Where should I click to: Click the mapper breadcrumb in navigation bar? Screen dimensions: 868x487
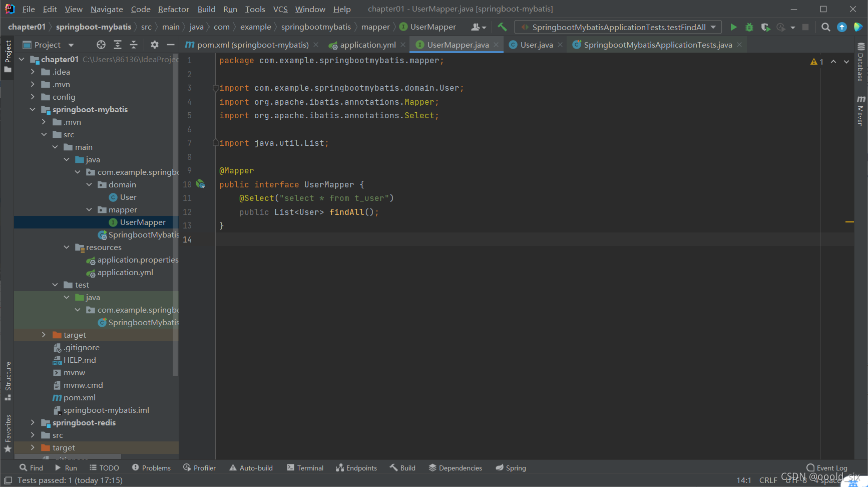[x=375, y=27]
